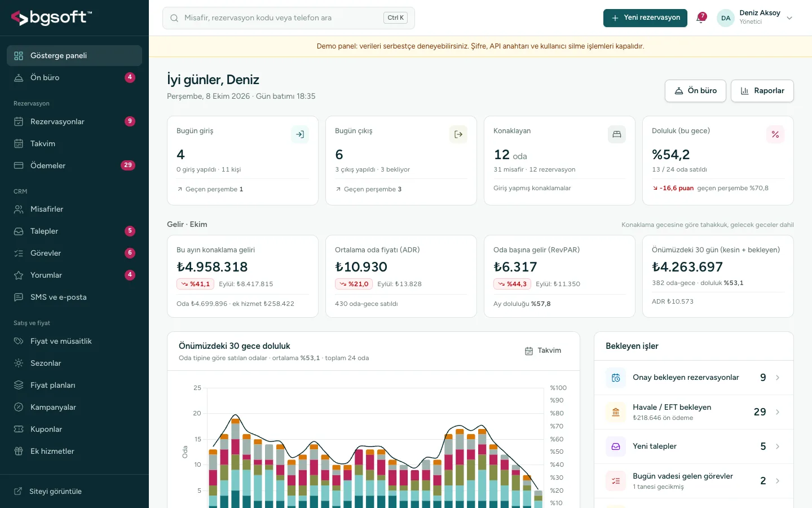Focus the guest and reservation search field
This screenshot has height=508, width=812.
289,18
